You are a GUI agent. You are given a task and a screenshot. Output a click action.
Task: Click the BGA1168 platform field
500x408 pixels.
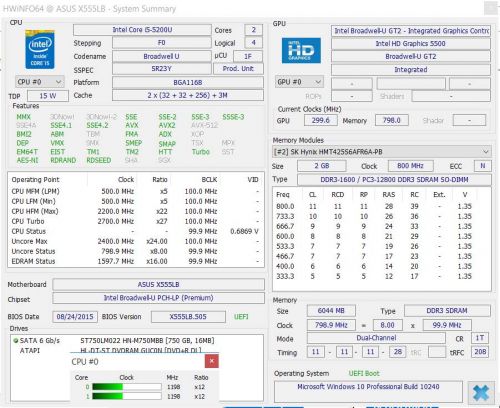[x=188, y=82]
